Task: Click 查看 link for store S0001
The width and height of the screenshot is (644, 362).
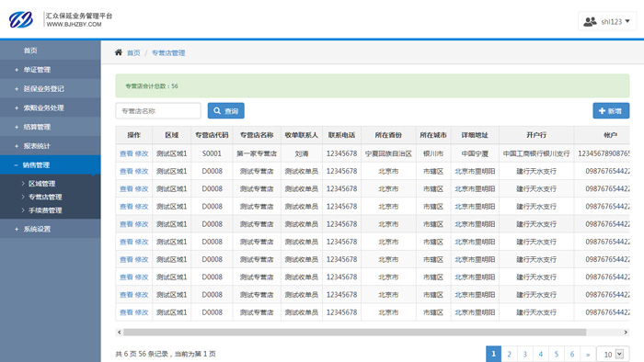Action: 126,153
